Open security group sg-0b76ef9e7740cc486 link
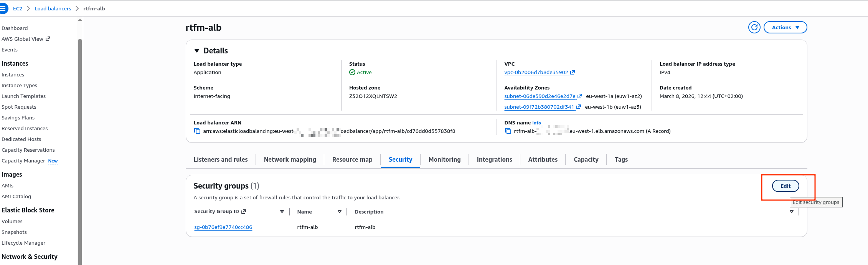 coord(223,227)
